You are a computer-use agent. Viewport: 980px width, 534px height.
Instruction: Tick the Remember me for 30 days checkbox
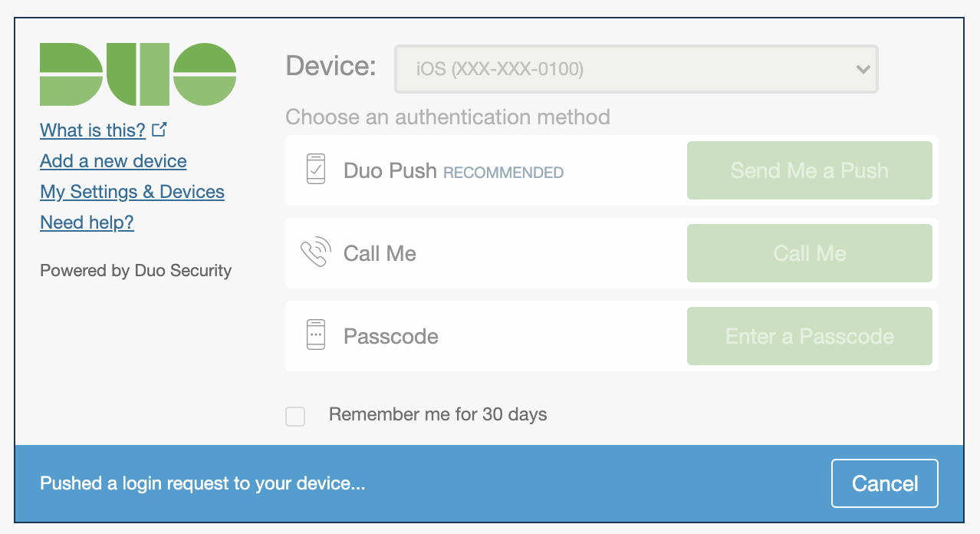click(295, 417)
